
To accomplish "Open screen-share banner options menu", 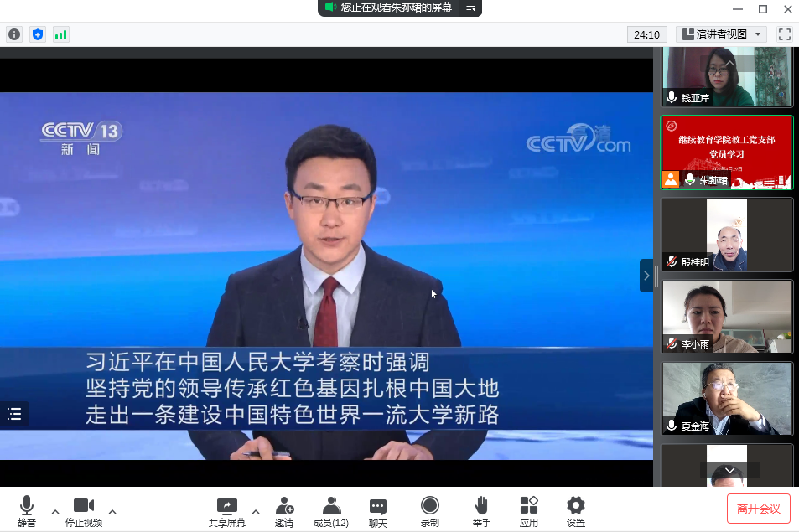I will [x=471, y=8].
